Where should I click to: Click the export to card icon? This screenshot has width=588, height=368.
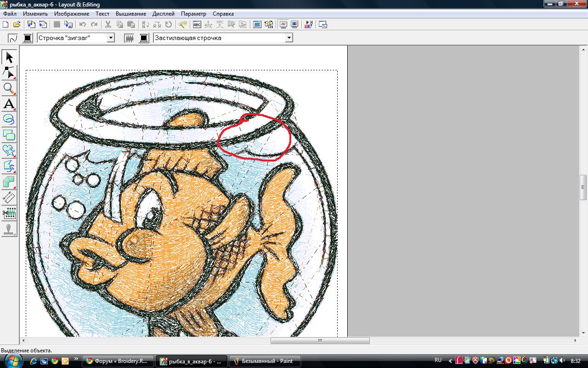[x=68, y=25]
